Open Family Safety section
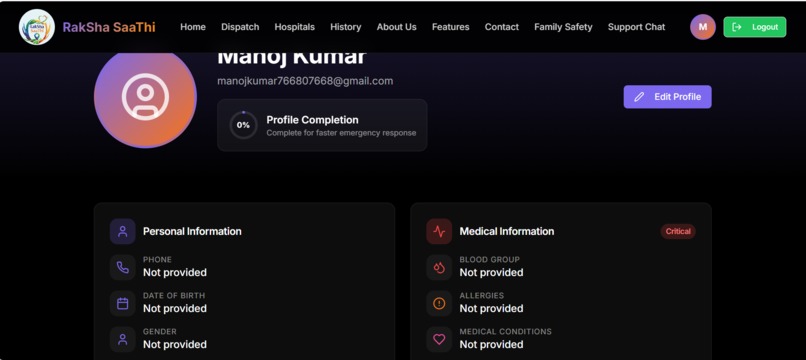The image size is (806, 360). pos(563,27)
